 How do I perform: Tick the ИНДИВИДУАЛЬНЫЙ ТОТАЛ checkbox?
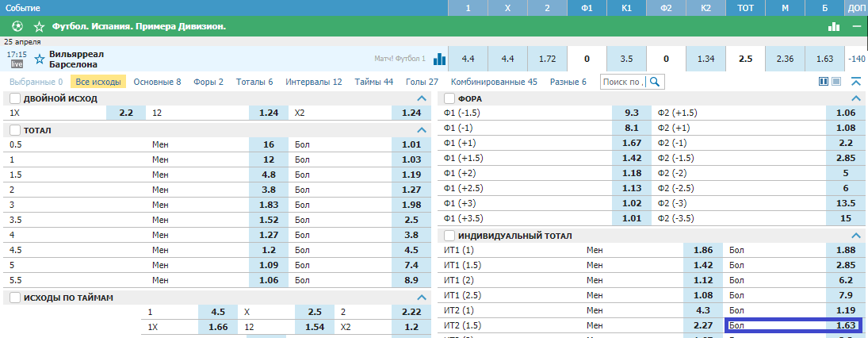point(449,236)
